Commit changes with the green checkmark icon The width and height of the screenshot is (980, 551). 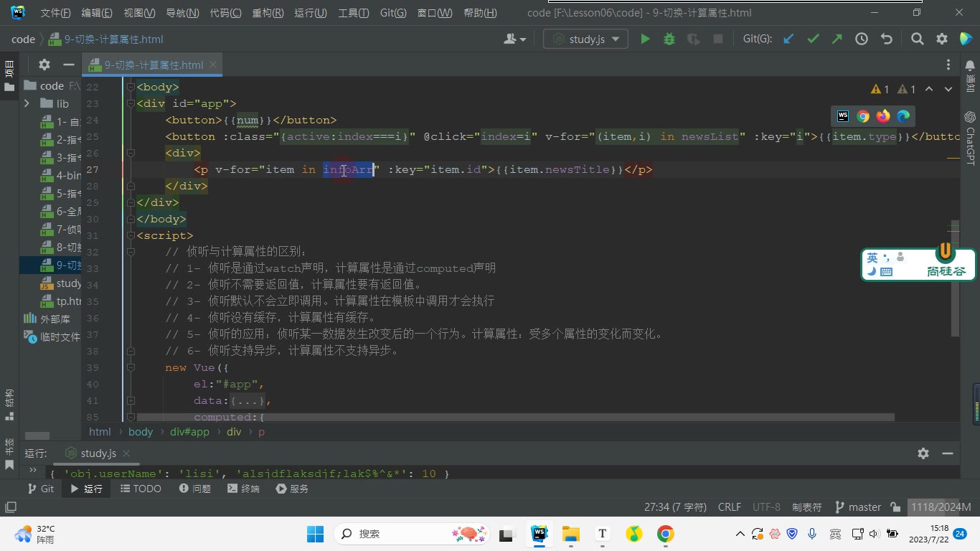click(813, 39)
